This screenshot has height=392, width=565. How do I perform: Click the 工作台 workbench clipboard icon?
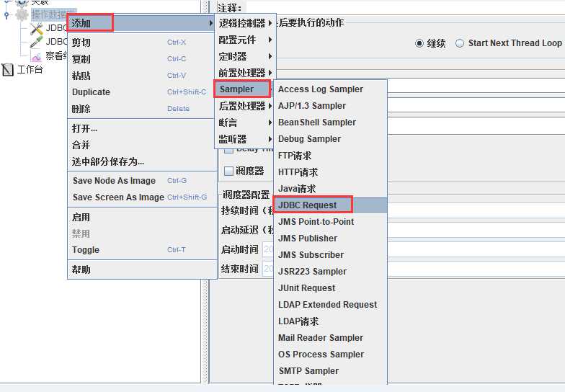7,69
